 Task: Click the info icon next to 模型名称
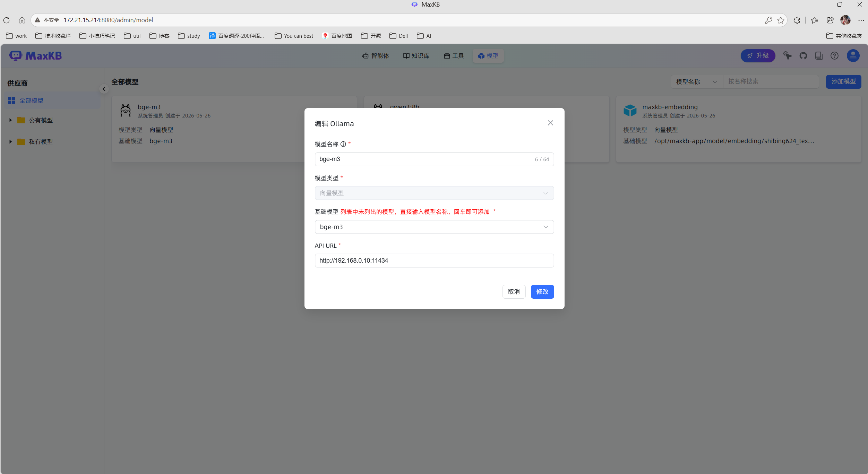(343, 144)
